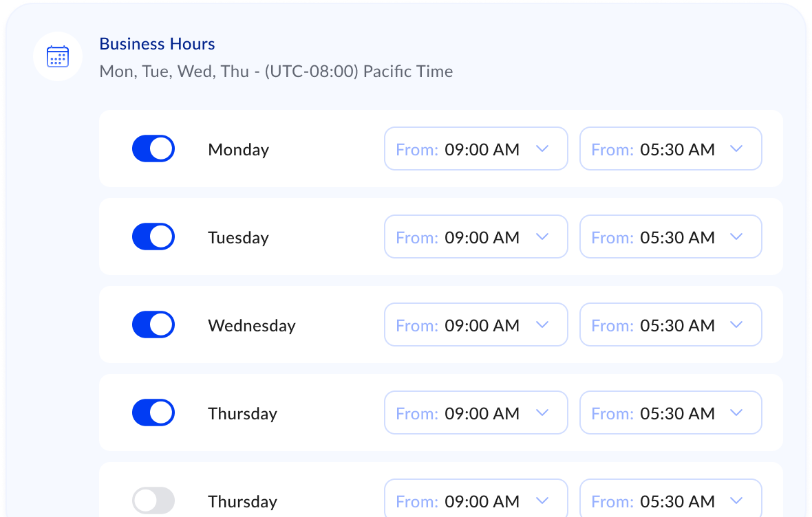812x517 pixels.
Task: Click the calendar icon next to Business Hours
Action: point(58,56)
